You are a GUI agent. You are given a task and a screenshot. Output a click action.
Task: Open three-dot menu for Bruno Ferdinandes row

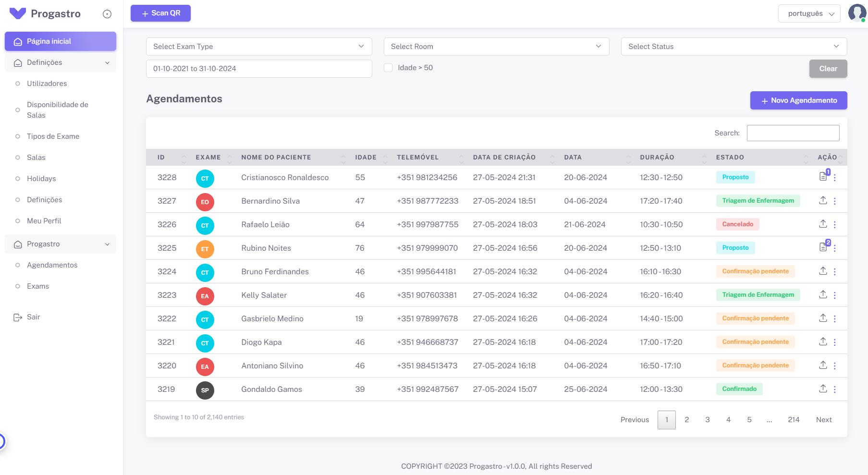pos(835,272)
